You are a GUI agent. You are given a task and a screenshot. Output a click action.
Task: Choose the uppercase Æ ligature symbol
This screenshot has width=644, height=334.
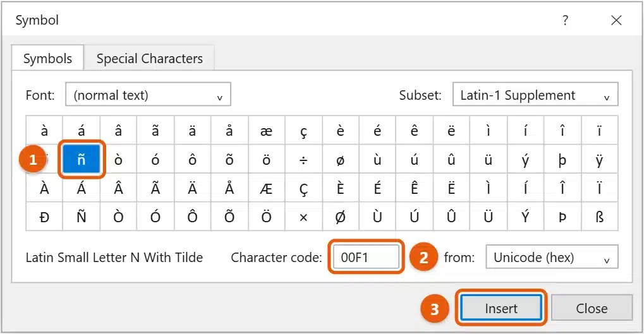pyautogui.click(x=266, y=188)
